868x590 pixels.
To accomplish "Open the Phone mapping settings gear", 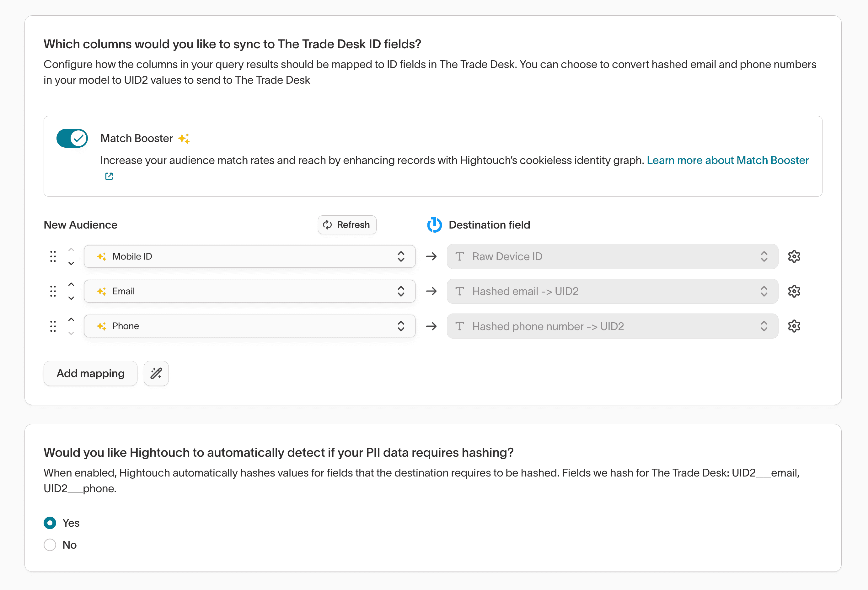I will pos(794,326).
